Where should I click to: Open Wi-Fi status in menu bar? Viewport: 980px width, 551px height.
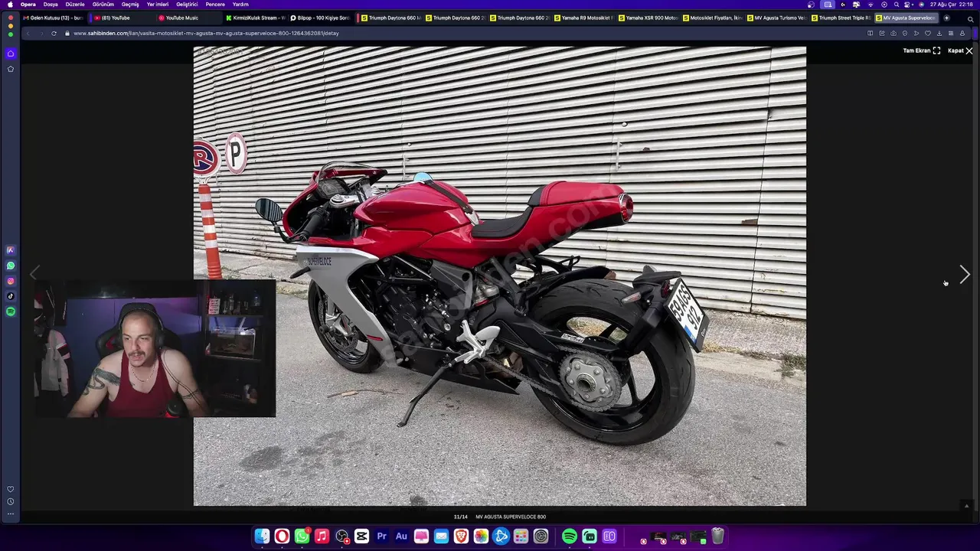(x=870, y=5)
